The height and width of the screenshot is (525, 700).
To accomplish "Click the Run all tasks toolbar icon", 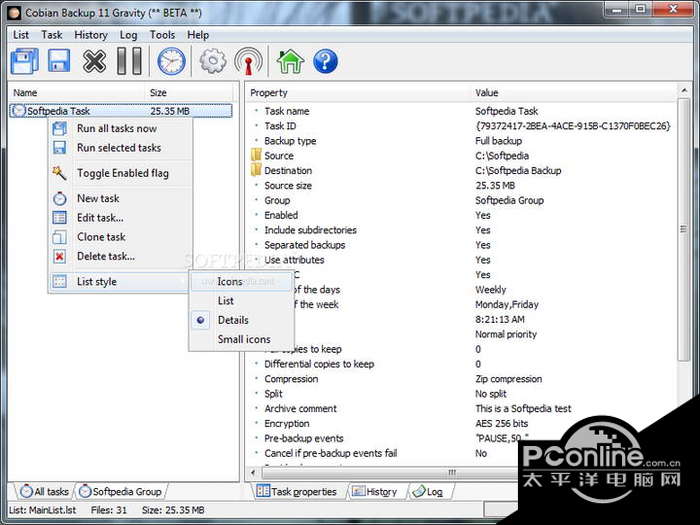I will tap(24, 62).
